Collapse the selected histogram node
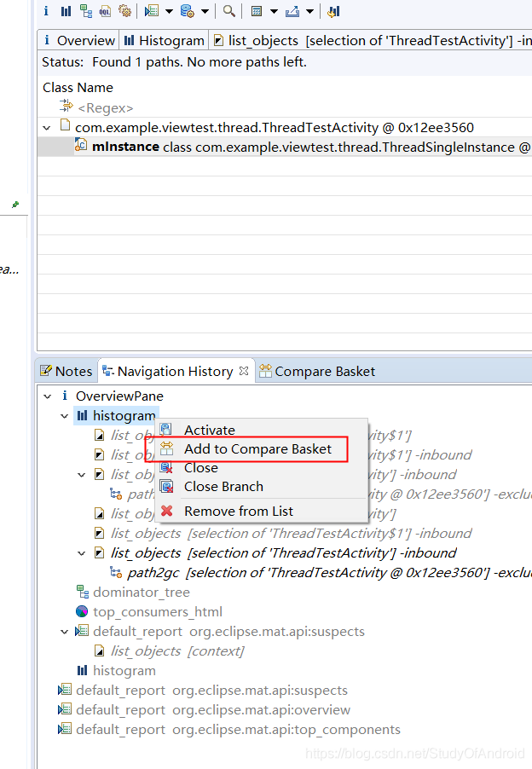This screenshot has height=769, width=532. (64, 416)
